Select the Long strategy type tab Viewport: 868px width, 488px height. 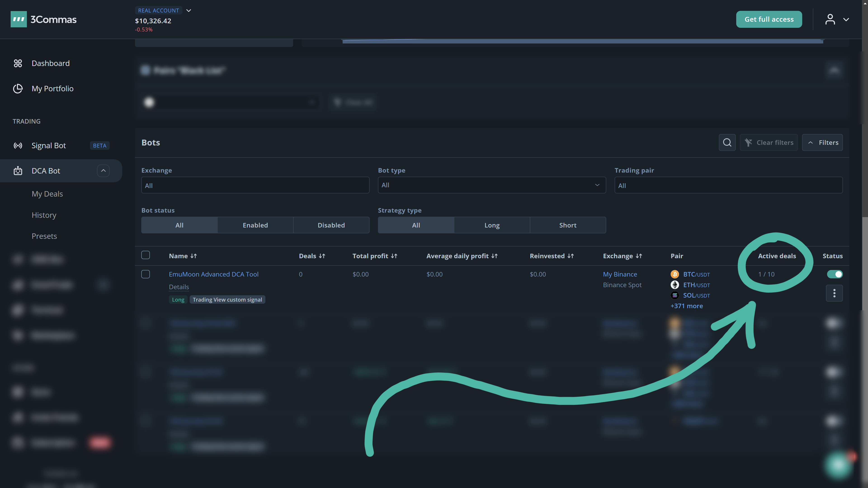pos(492,225)
